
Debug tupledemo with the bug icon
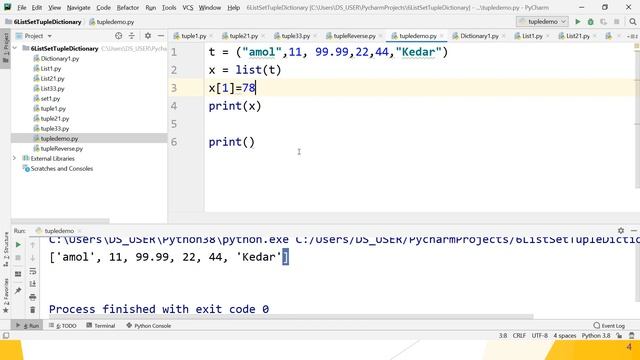tap(590, 22)
